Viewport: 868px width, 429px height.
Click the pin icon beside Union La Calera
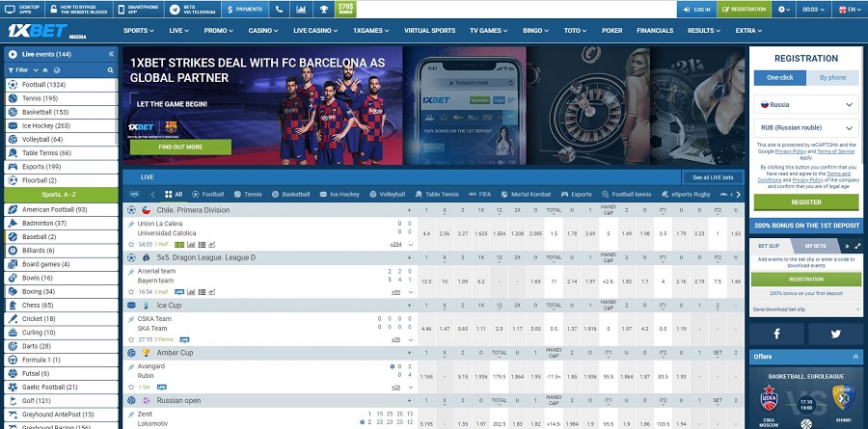pos(131,225)
